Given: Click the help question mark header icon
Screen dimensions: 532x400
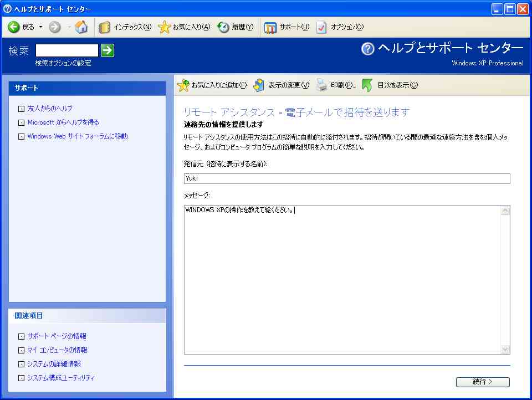Looking at the screenshot, I should 368,49.
